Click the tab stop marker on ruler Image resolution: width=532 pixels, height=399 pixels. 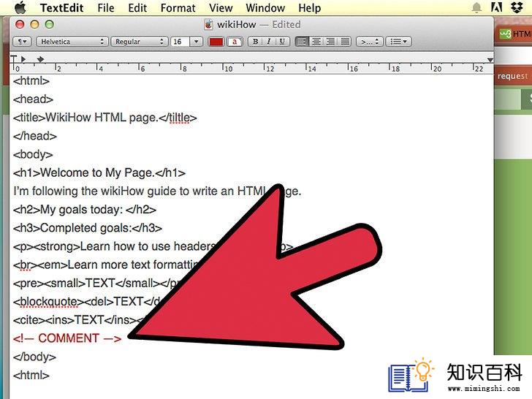40,59
